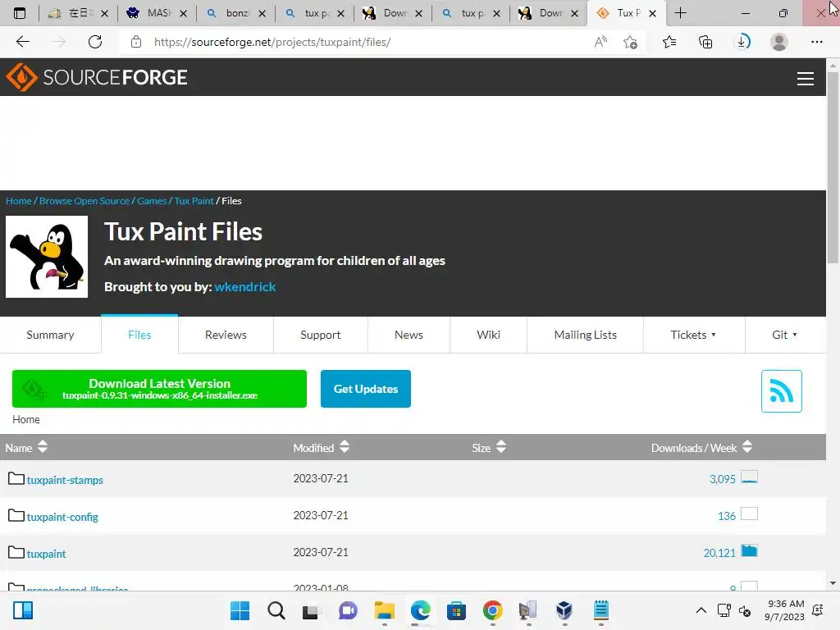The width and height of the screenshot is (840, 630).
Task: Click the tuxpaint-stamps folder icon
Action: point(16,478)
